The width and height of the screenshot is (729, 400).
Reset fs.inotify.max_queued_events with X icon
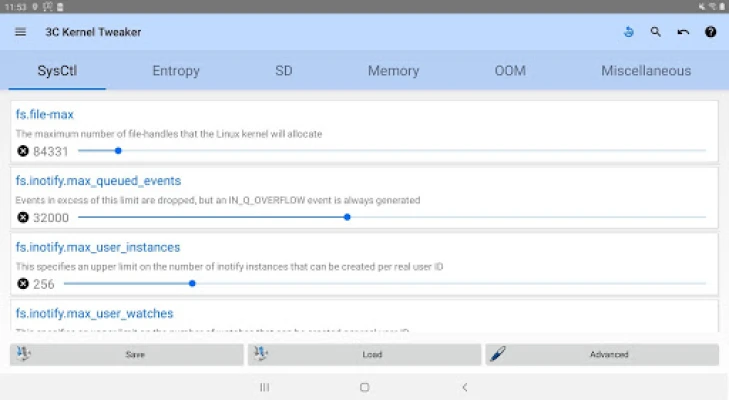[x=23, y=217]
